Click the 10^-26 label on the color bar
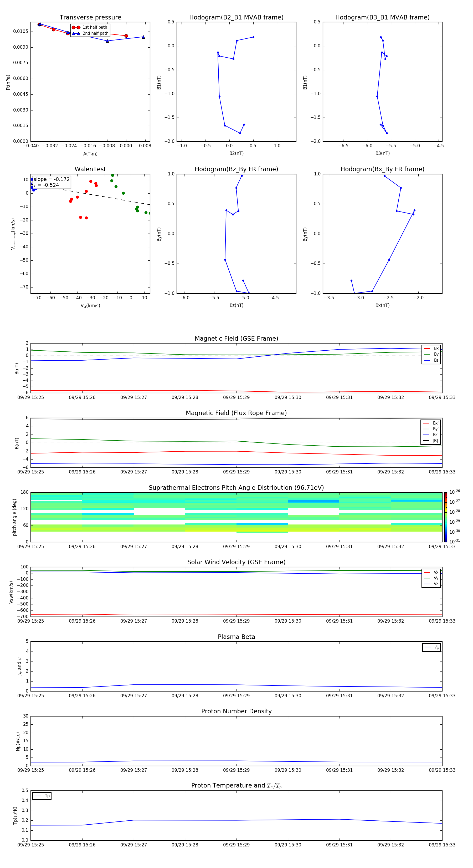473x868 pixels. pos(455,492)
